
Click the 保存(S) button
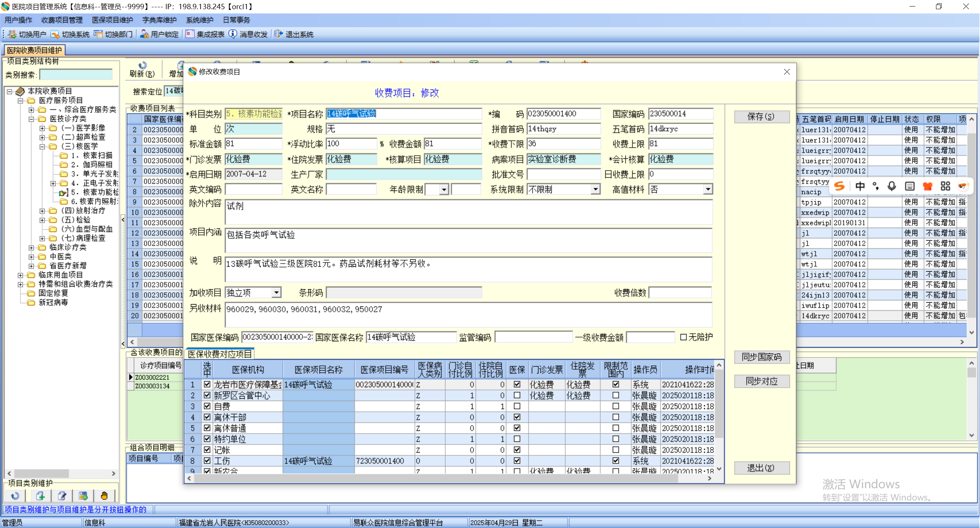pyautogui.click(x=761, y=117)
